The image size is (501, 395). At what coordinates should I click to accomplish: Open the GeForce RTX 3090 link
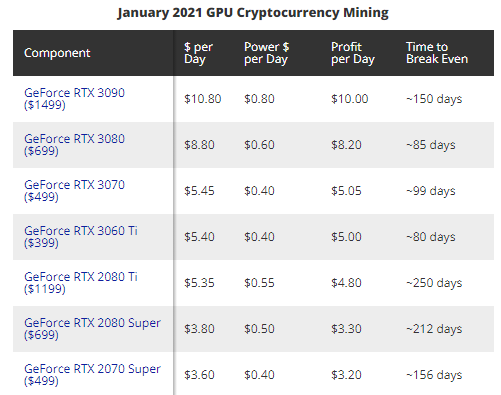(x=74, y=99)
